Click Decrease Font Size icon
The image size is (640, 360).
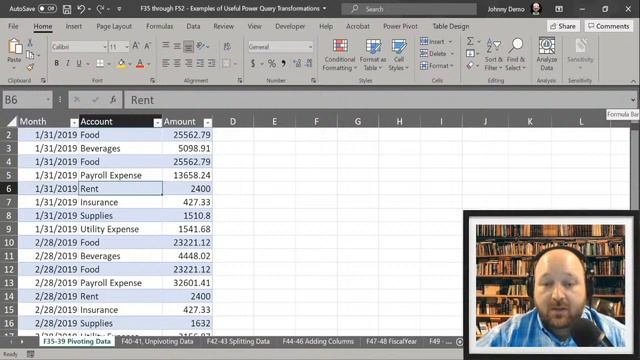pyautogui.click(x=147, y=46)
